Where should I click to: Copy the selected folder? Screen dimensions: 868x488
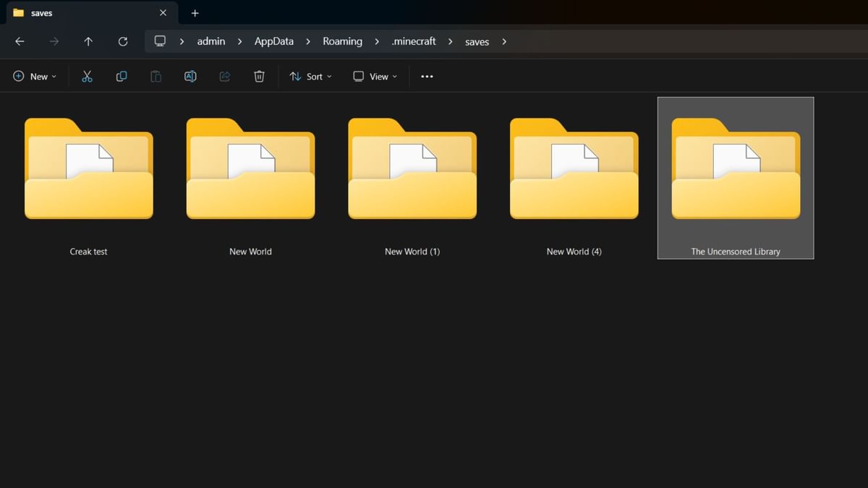(121, 76)
